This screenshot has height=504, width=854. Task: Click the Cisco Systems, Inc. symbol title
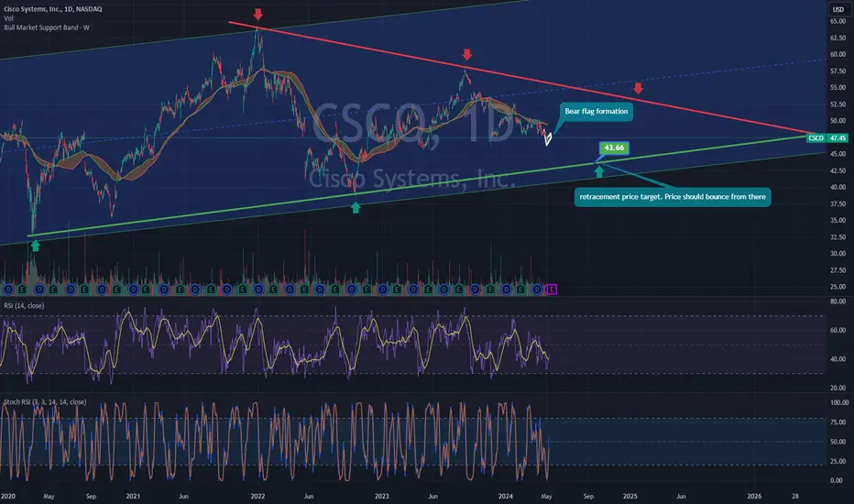coord(53,9)
